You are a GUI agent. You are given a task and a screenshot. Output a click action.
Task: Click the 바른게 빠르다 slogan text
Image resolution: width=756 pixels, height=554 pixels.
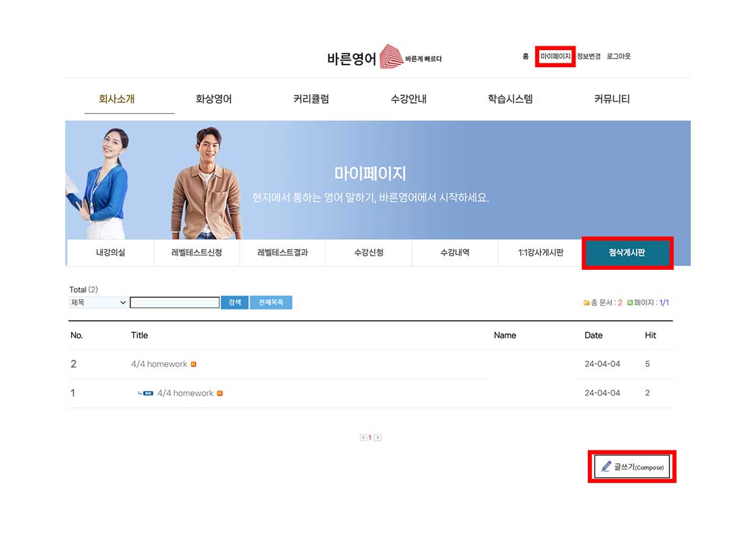[x=424, y=59]
